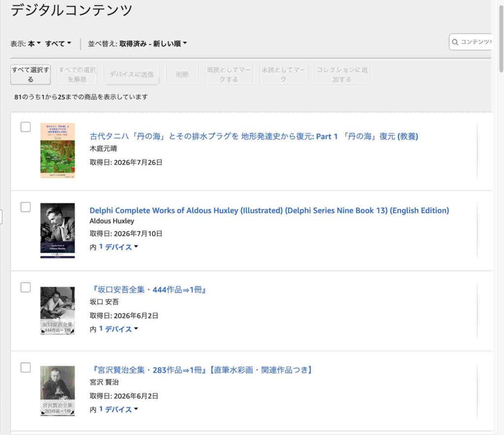Check the box for 坂口安吾全集
This screenshot has height=435, width=504.
click(26, 287)
